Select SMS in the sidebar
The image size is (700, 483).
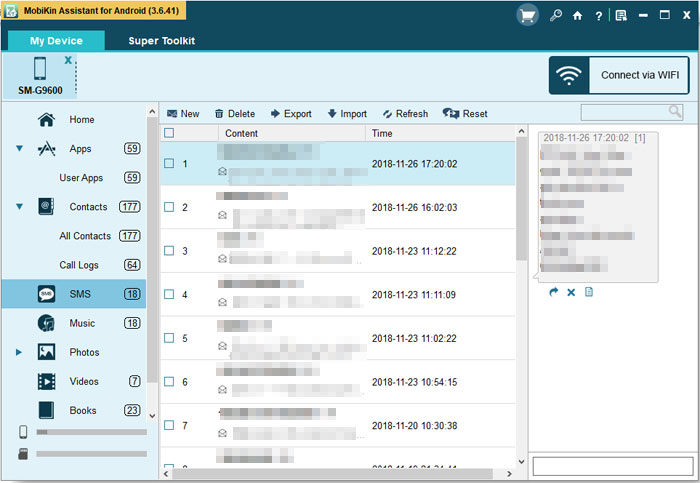(74, 294)
